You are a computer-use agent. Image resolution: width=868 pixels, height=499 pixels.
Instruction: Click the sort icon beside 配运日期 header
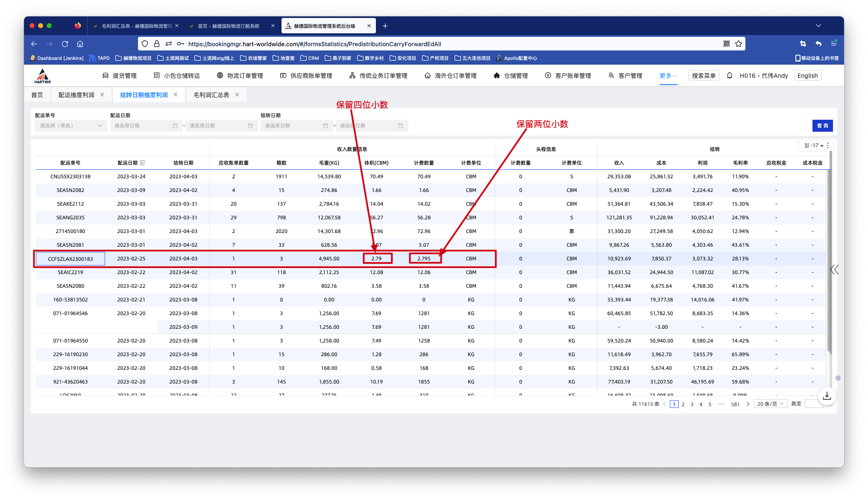(143, 163)
